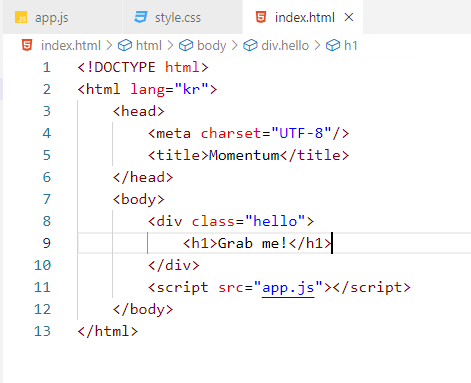The image size is (471, 383).
Task: Click the HTML5 icon on index.html tab
Action: point(261,17)
